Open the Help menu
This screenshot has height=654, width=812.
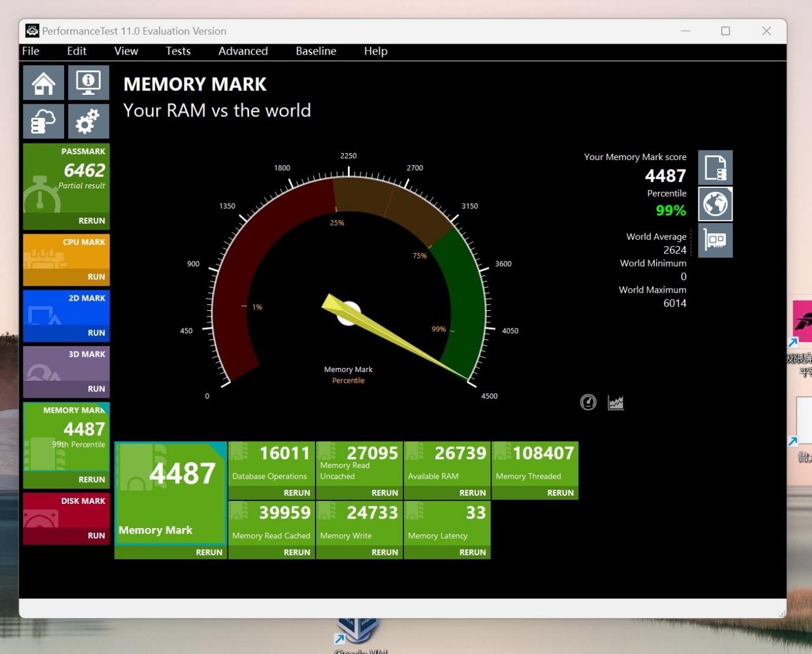tap(376, 51)
